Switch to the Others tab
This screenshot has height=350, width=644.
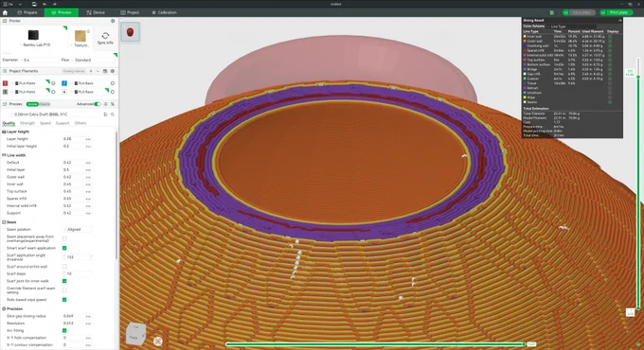click(x=80, y=123)
